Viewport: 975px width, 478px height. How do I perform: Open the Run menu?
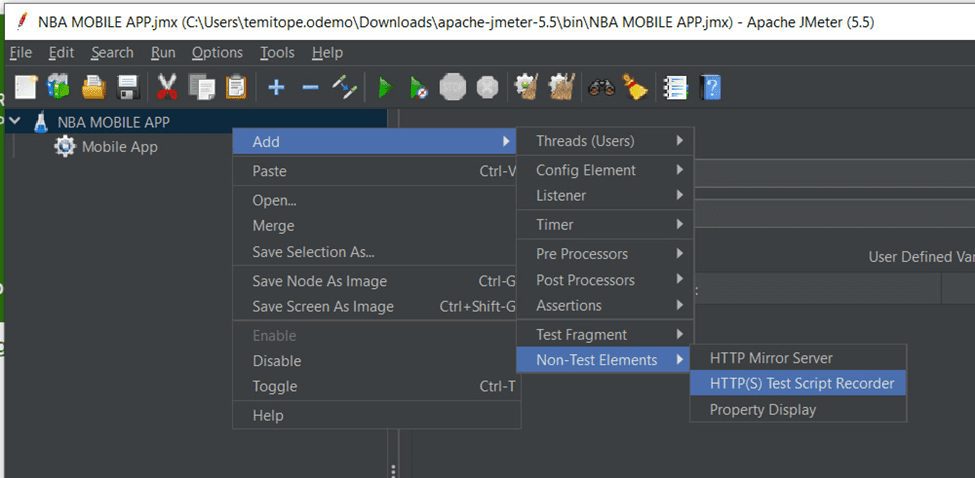163,53
